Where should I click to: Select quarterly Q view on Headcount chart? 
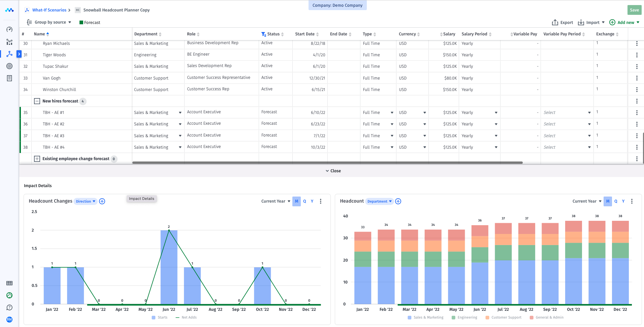click(x=616, y=201)
